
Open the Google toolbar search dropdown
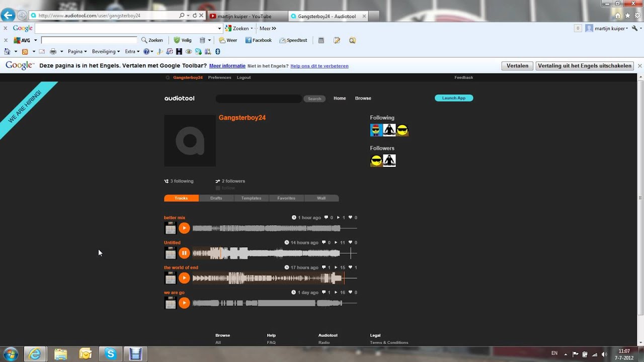tap(219, 29)
